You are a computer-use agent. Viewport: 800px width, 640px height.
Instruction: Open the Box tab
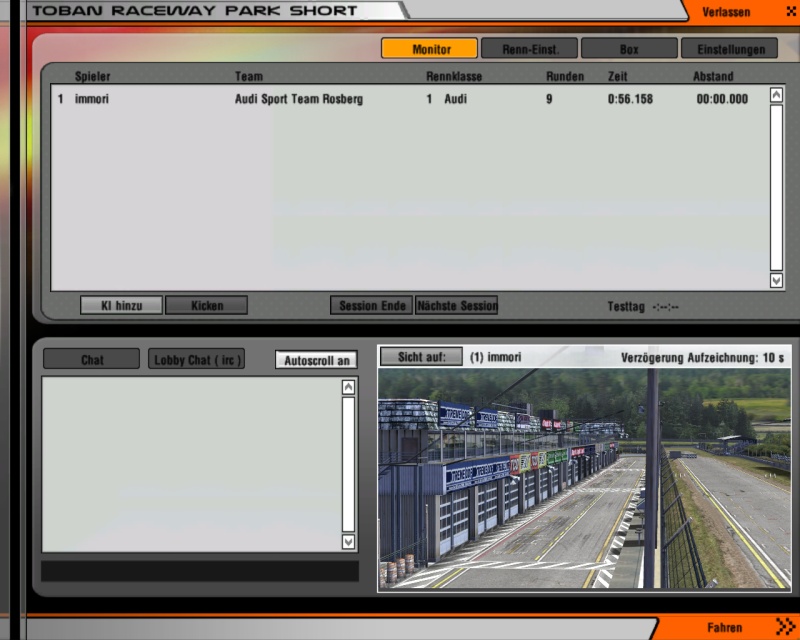click(x=629, y=48)
